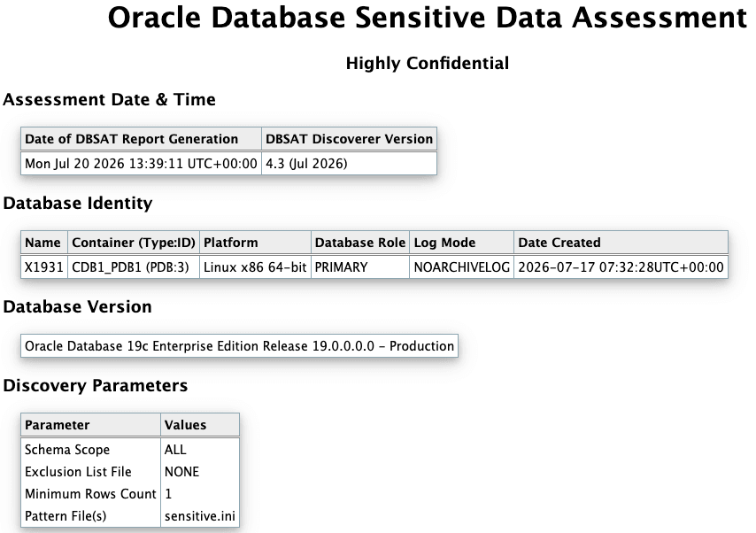Select the 'ALL' schema scope value
The image size is (756, 533).
click(175, 450)
